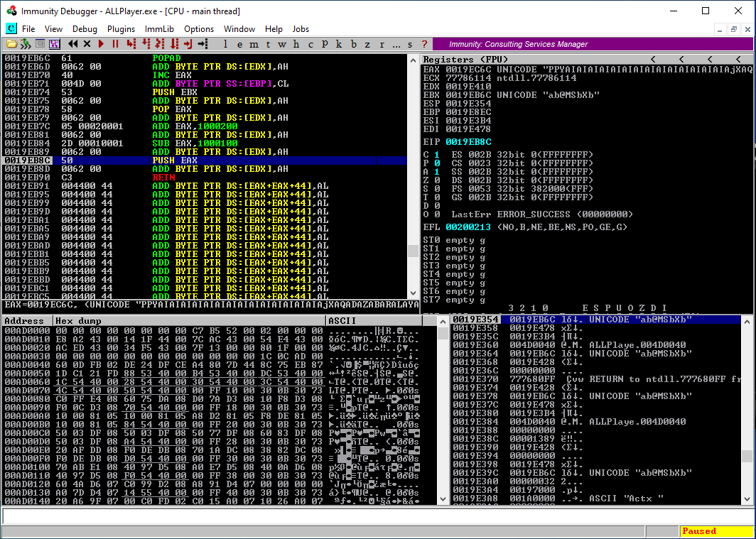
Task: Open the Python shell snake icon
Action: tap(26, 44)
